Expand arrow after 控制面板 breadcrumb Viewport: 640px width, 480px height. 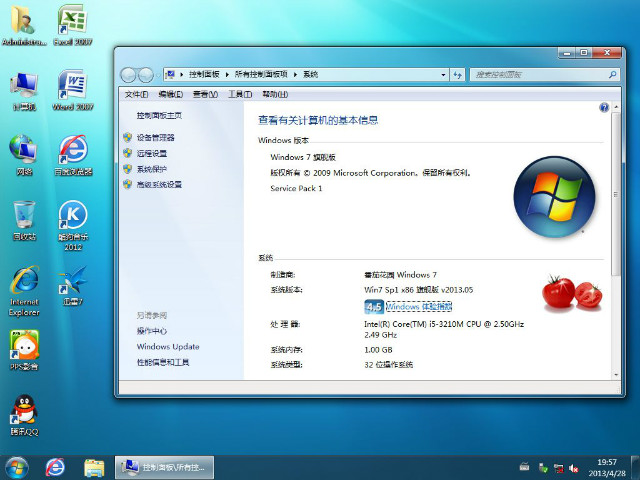[227, 74]
